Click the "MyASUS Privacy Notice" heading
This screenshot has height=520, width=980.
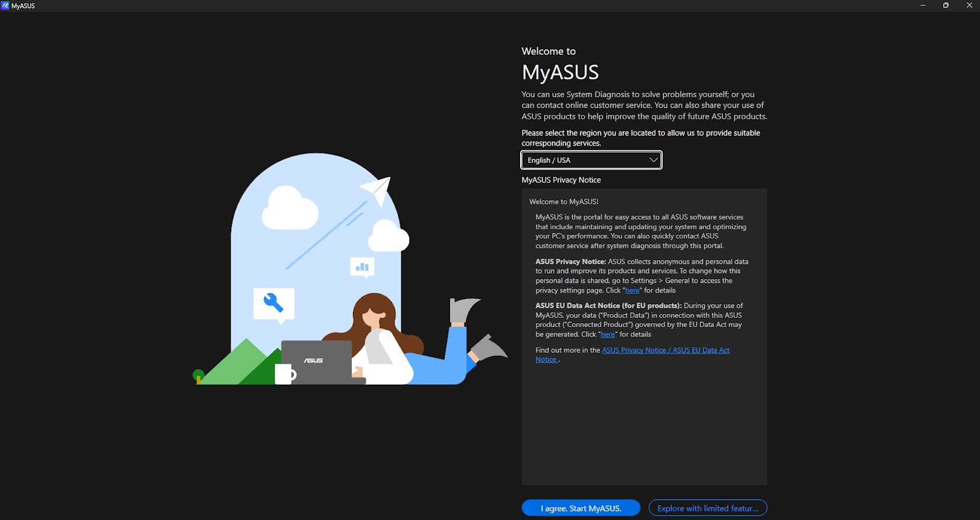click(561, 180)
